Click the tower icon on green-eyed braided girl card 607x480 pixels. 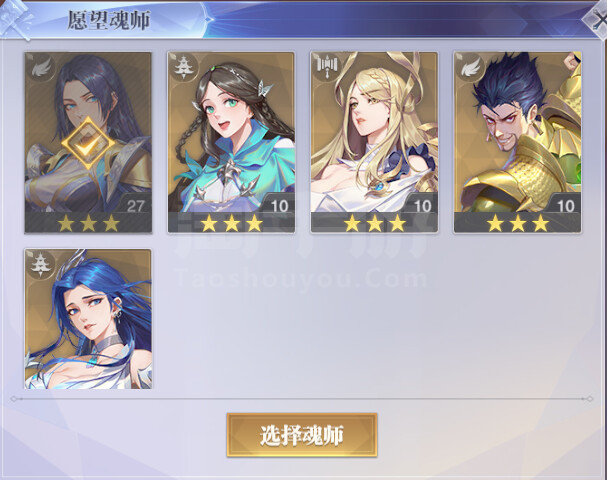coord(183,68)
